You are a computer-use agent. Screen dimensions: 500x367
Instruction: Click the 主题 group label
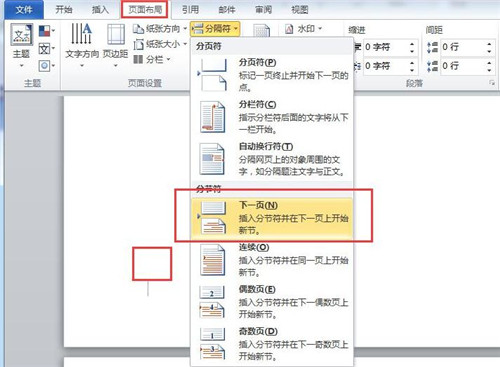32,83
